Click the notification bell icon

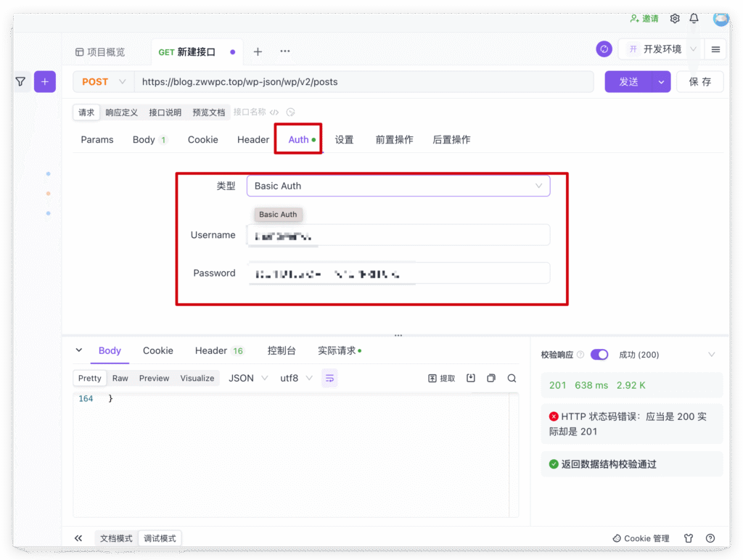click(694, 19)
